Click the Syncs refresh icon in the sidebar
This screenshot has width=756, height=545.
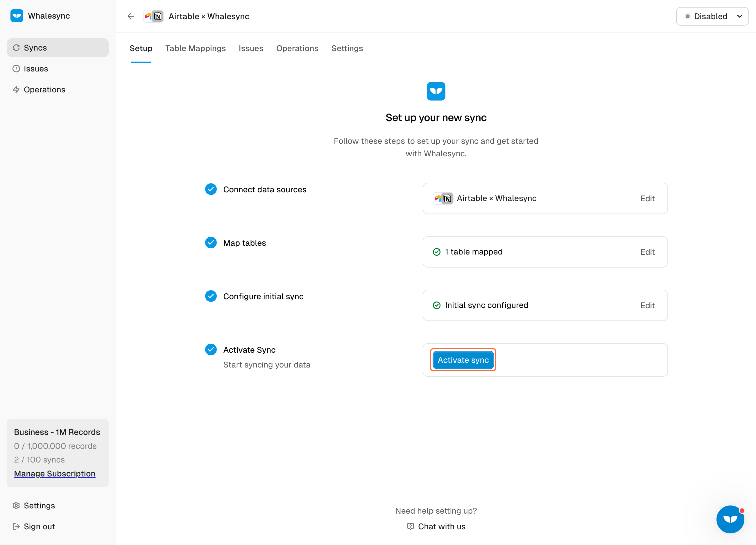(16, 48)
